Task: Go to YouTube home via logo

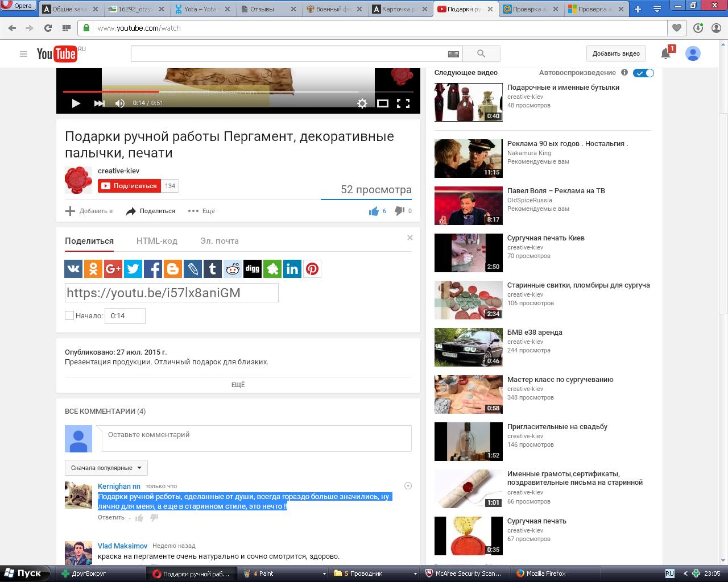Action: click(57, 53)
